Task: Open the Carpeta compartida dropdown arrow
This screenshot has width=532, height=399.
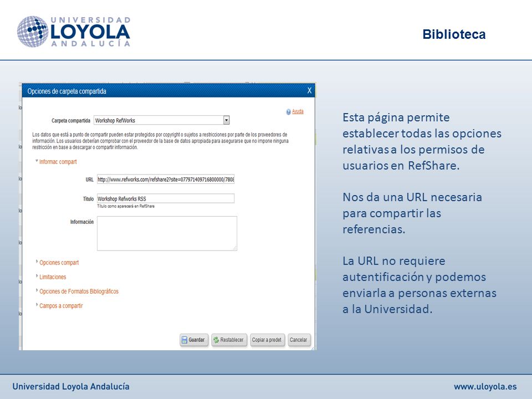Action: point(226,120)
